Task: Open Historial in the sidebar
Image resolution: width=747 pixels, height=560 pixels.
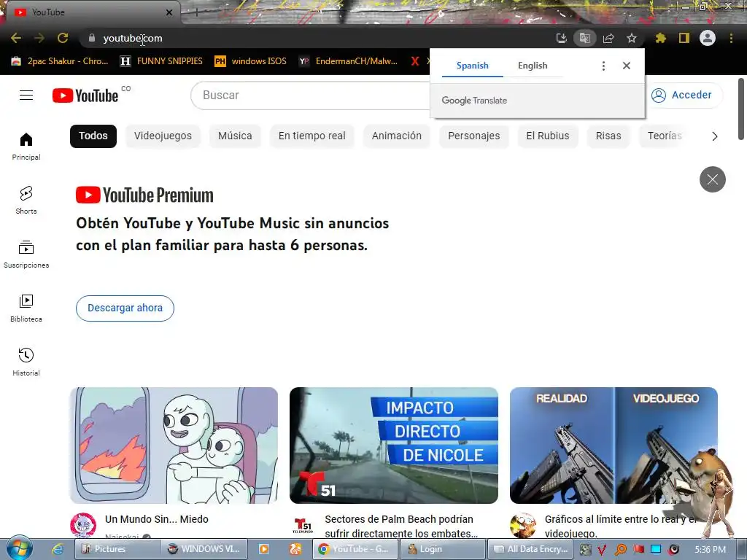Action: [x=26, y=362]
